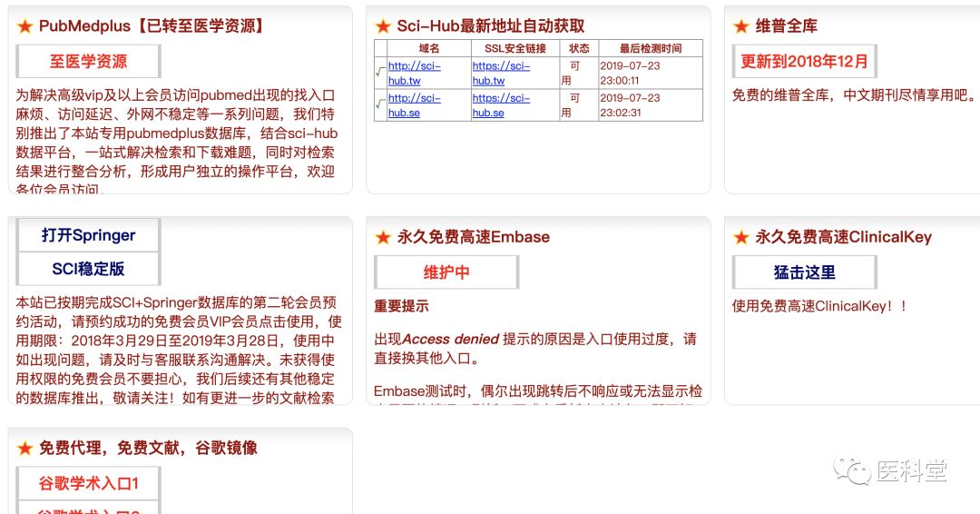
Task: Click the 更新到2018年12月 button
Action: pos(804,61)
